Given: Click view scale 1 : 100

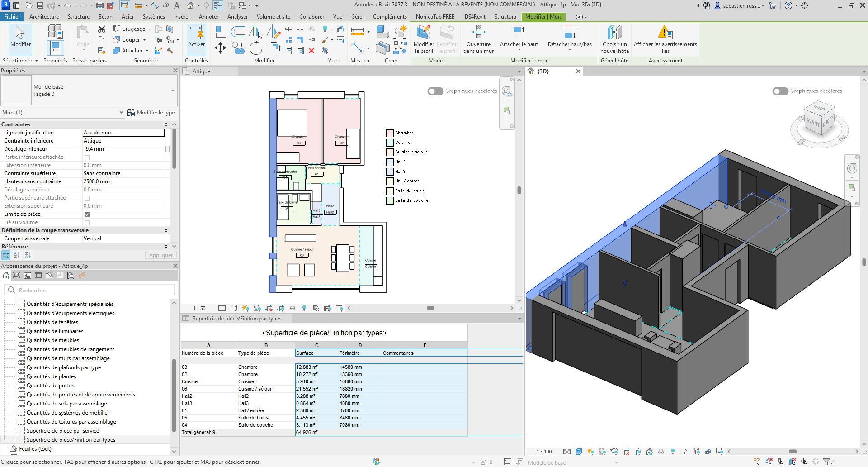Looking at the screenshot, I should click(544, 452).
